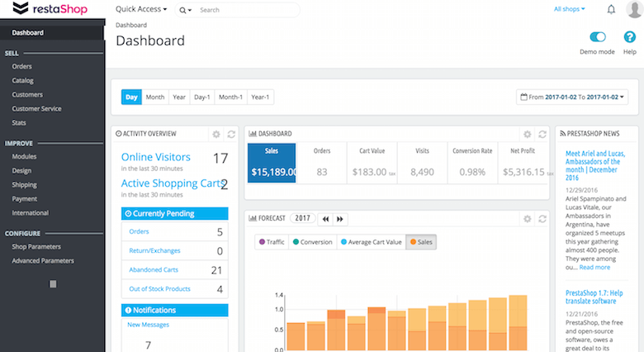Image resolution: width=644 pixels, height=352 pixels.
Task: Open the Help icon
Action: (x=629, y=38)
